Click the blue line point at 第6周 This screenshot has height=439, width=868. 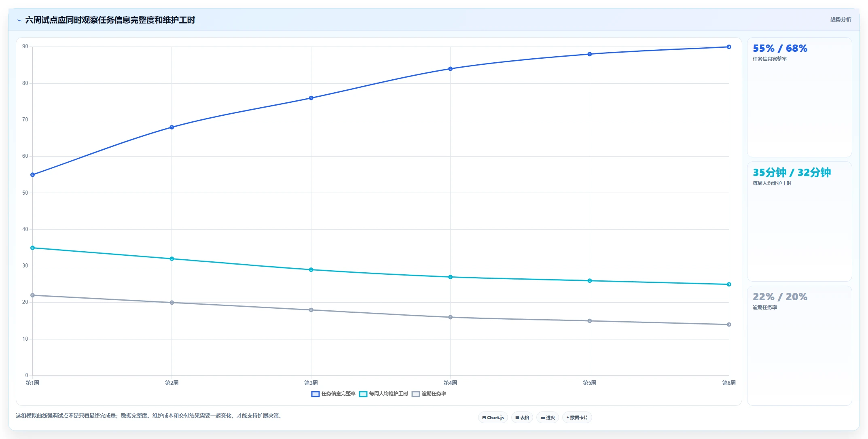point(729,47)
